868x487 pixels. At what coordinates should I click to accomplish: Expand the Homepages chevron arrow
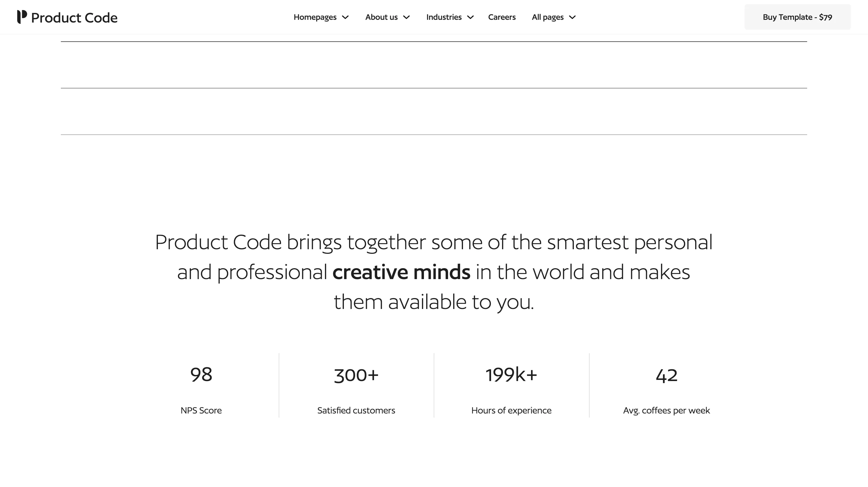[x=345, y=18]
